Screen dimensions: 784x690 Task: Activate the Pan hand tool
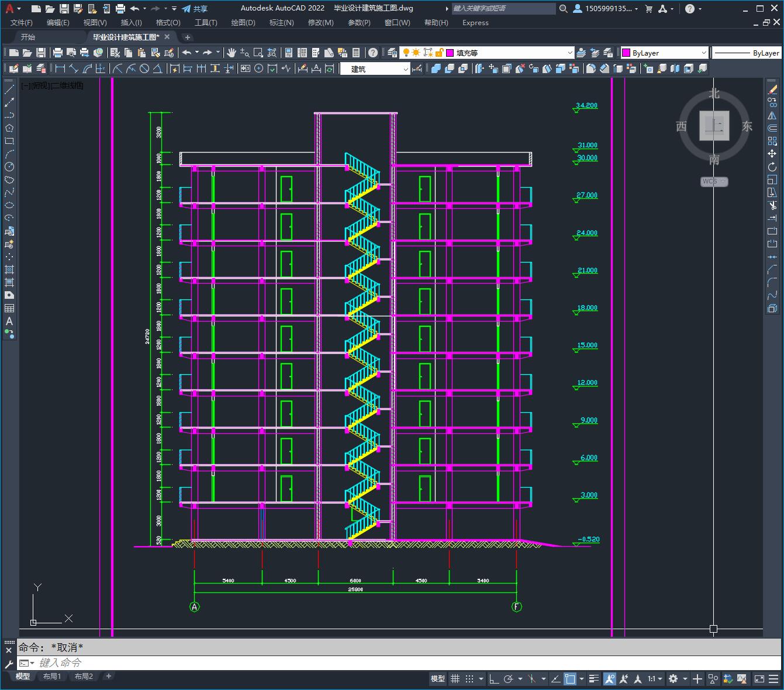(232, 53)
